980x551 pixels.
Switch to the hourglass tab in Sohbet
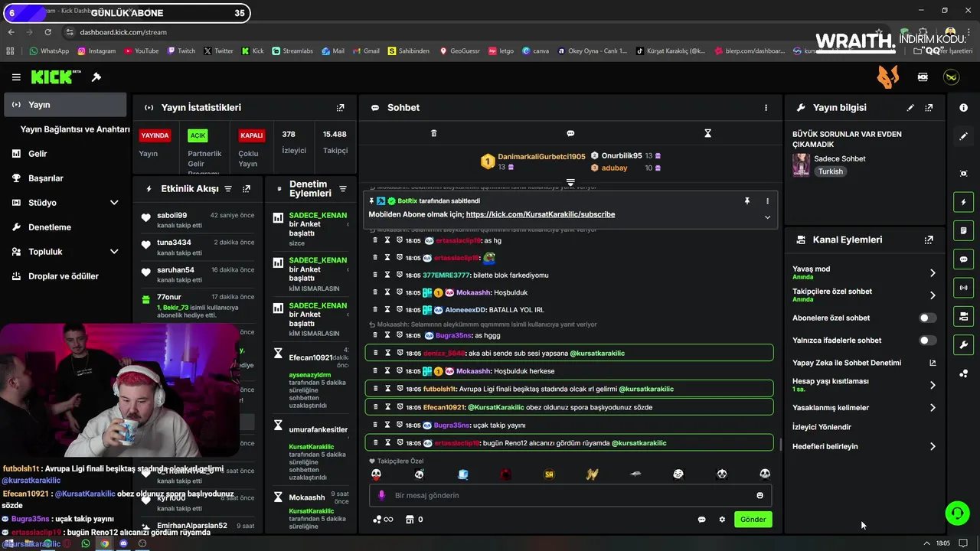707,133
